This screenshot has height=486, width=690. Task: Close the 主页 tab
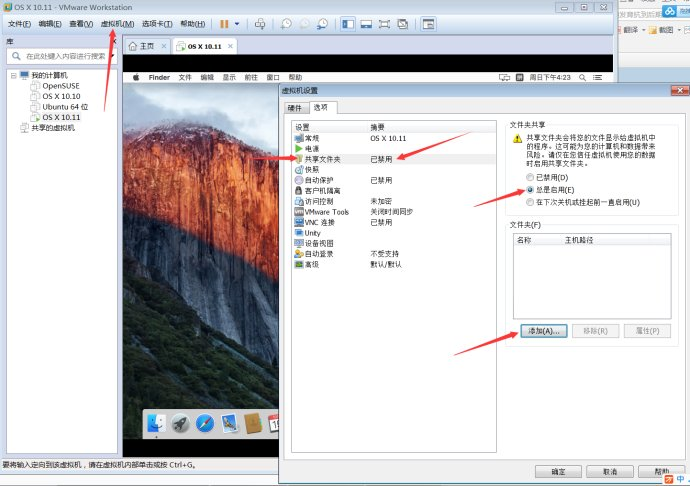click(x=164, y=46)
